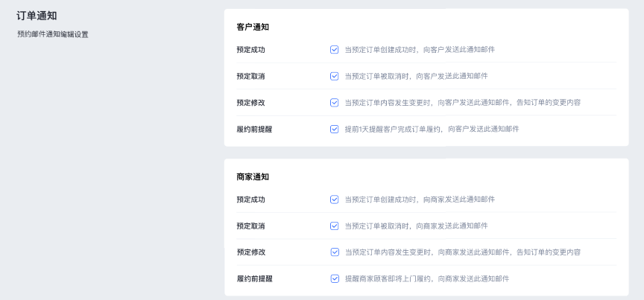
Task: Toggle merchant 履约前提醒 checkbox
Action: 335,278
